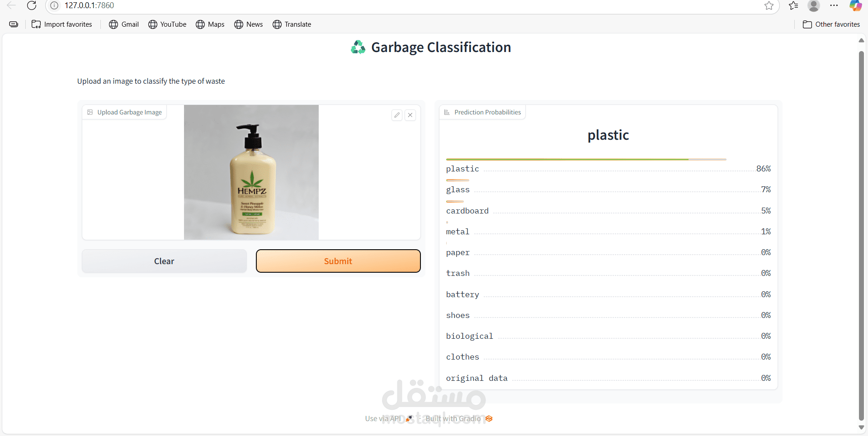Screen dimensions: 868x436
Task: Click the scrollbar down arrow
Action: click(x=861, y=427)
